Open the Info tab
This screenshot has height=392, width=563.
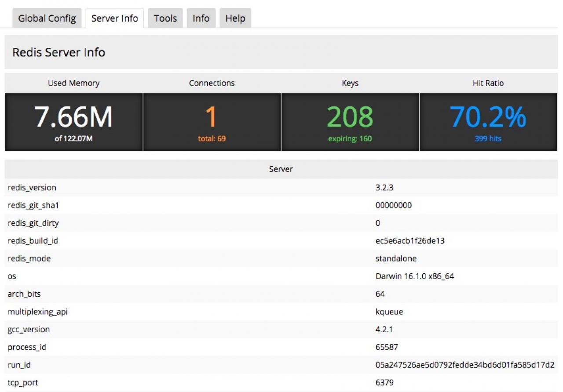(201, 18)
